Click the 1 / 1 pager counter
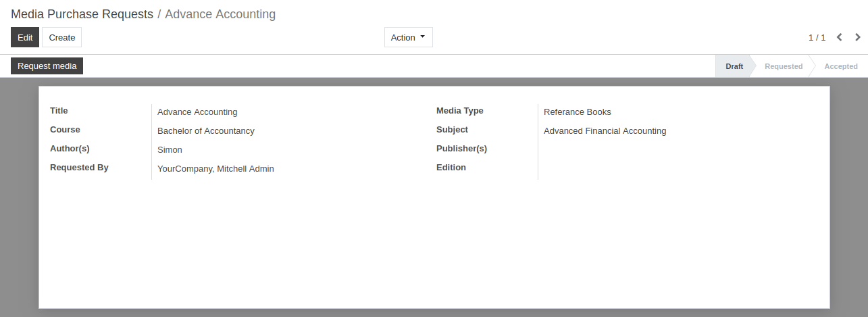 click(x=817, y=38)
